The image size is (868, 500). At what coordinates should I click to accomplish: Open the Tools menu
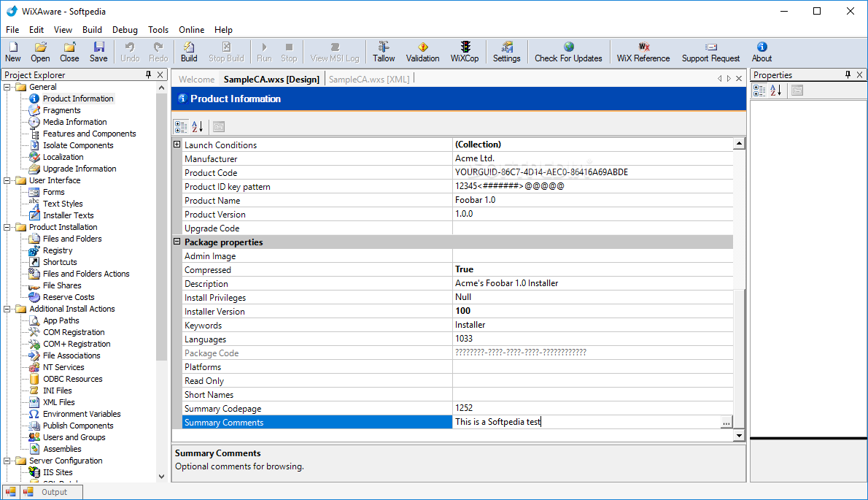click(x=158, y=30)
